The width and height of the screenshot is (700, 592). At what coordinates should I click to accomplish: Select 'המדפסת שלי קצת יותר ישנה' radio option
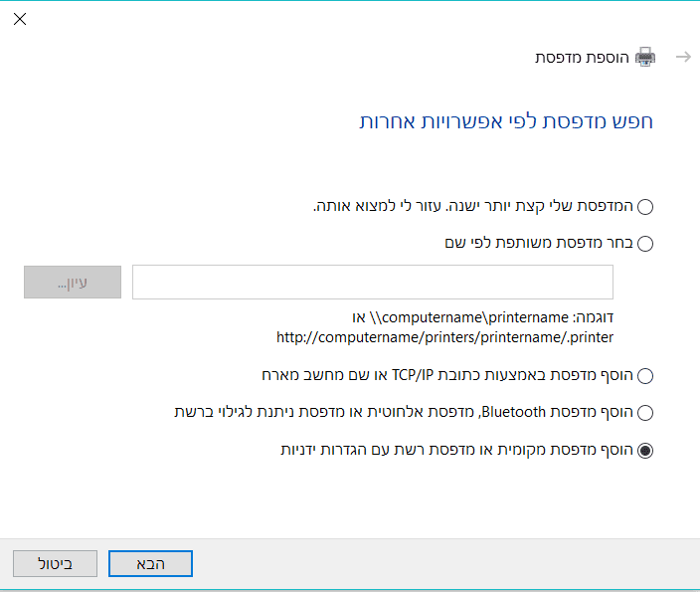(x=645, y=207)
